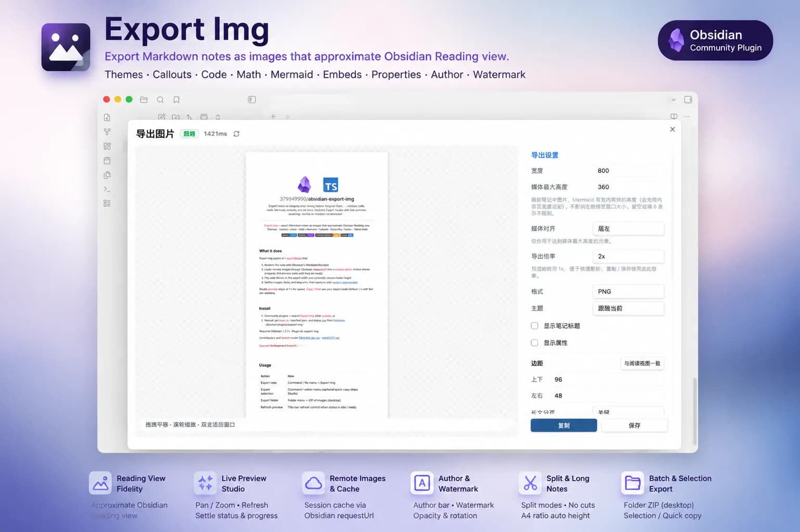The image size is (800, 532).
Task: Open the search magnifier in title bar
Action: pos(160,99)
